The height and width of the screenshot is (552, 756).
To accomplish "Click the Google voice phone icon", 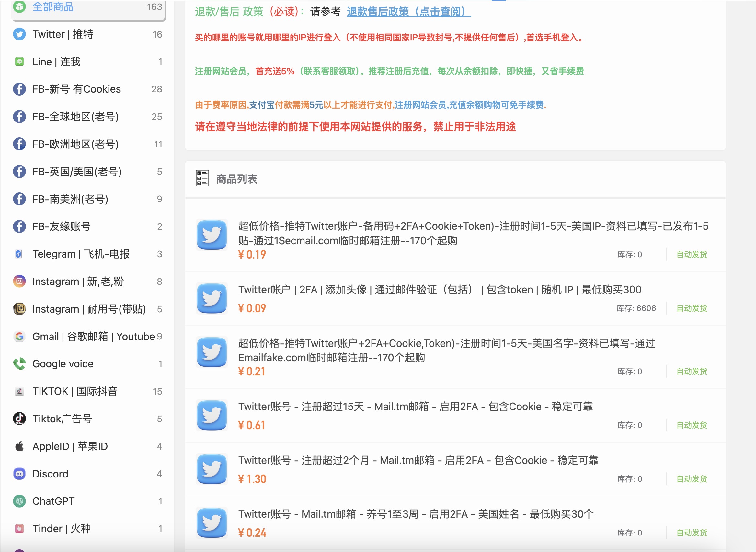I will click(x=19, y=363).
